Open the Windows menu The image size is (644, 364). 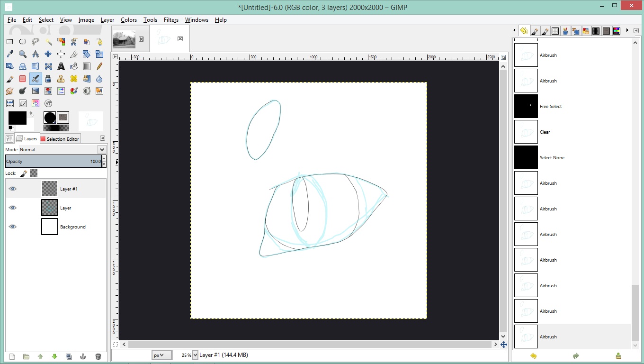197,20
